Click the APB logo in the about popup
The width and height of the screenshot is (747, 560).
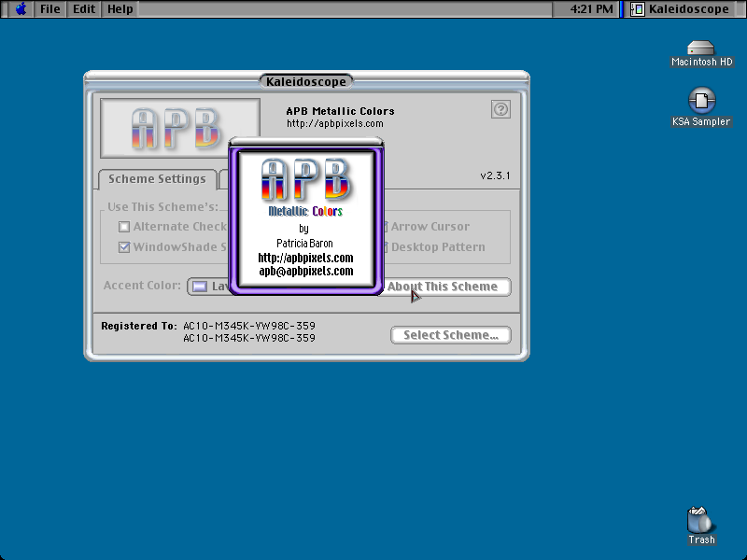(306, 179)
